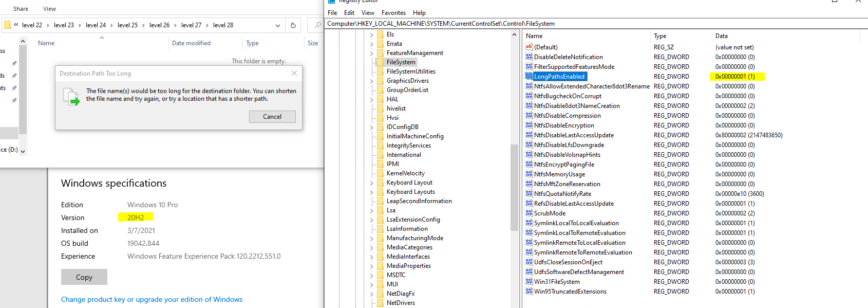The image size is (868, 308).
Task: Expand the GraphicsDrivers key
Action: 371,81
